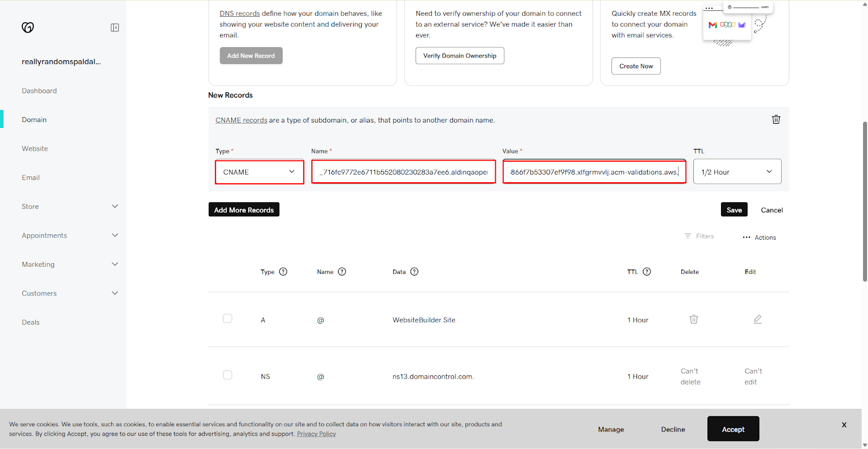
Task: Open Dashboard in the sidebar
Action: tap(39, 91)
